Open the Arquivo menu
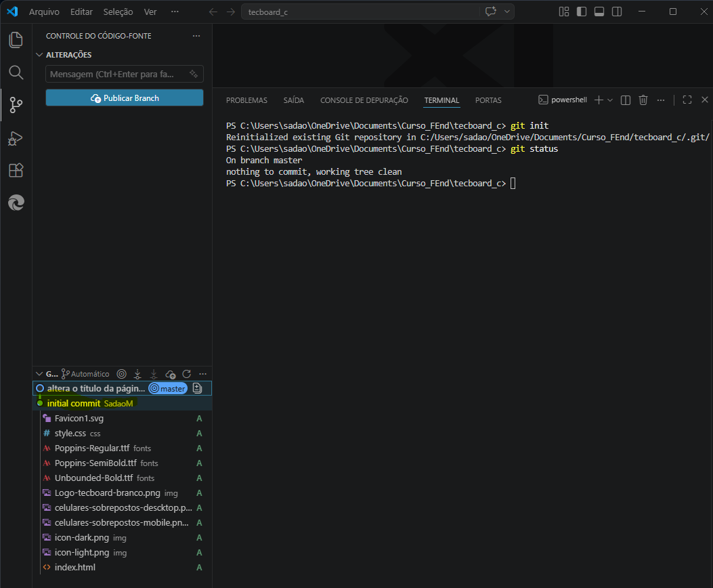Screen dimensions: 713x588 click(x=44, y=12)
